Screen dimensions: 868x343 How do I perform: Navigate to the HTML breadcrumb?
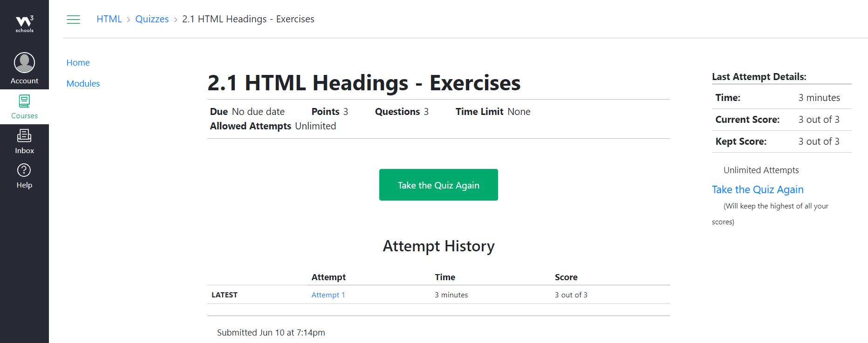point(109,19)
